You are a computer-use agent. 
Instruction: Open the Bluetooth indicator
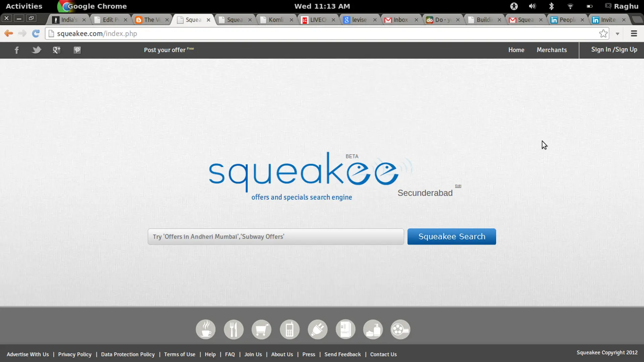click(x=551, y=6)
